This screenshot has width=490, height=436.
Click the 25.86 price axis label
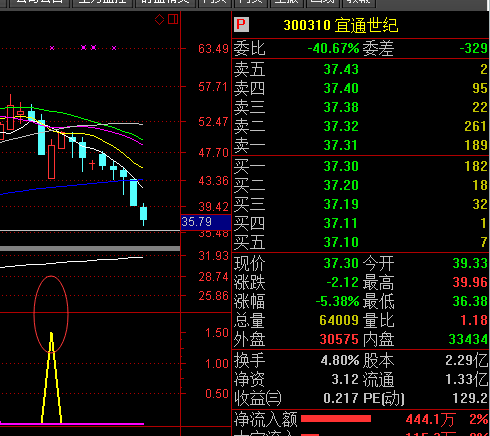[213, 296]
